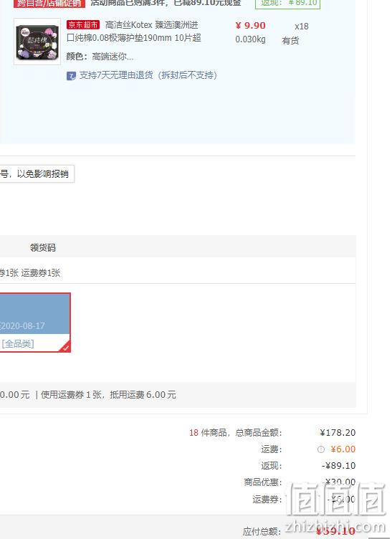Select the 运费券1张 coupon tab
This screenshot has height=539, width=392.
[x=41, y=273]
